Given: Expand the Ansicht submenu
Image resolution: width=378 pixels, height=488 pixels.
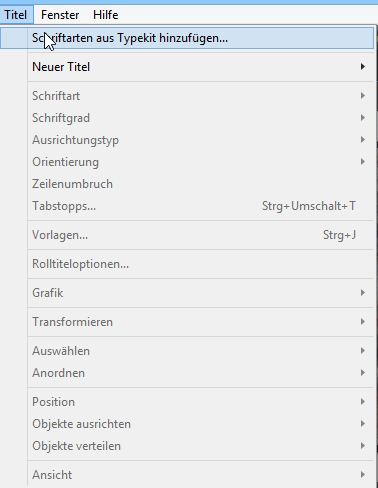Looking at the screenshot, I should [x=201, y=475].
